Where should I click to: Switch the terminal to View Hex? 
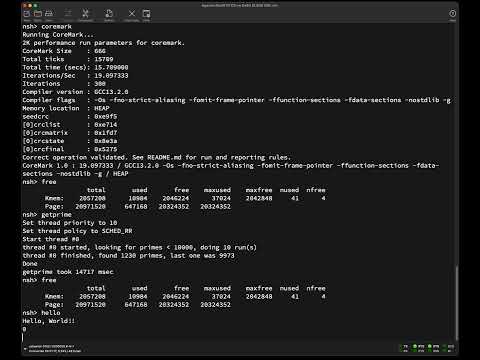(x=146, y=14)
